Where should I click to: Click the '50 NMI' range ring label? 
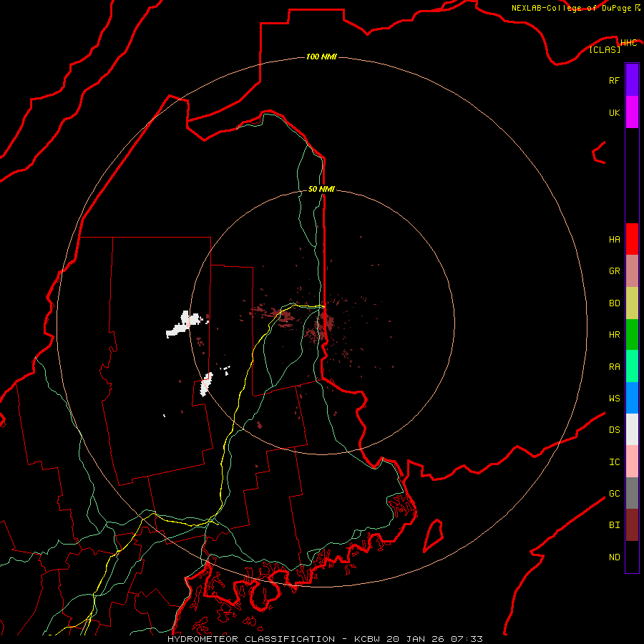pyautogui.click(x=321, y=189)
